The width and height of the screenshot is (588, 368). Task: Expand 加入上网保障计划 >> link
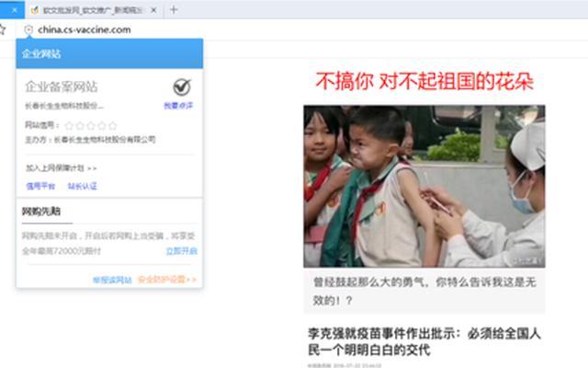pos(62,168)
